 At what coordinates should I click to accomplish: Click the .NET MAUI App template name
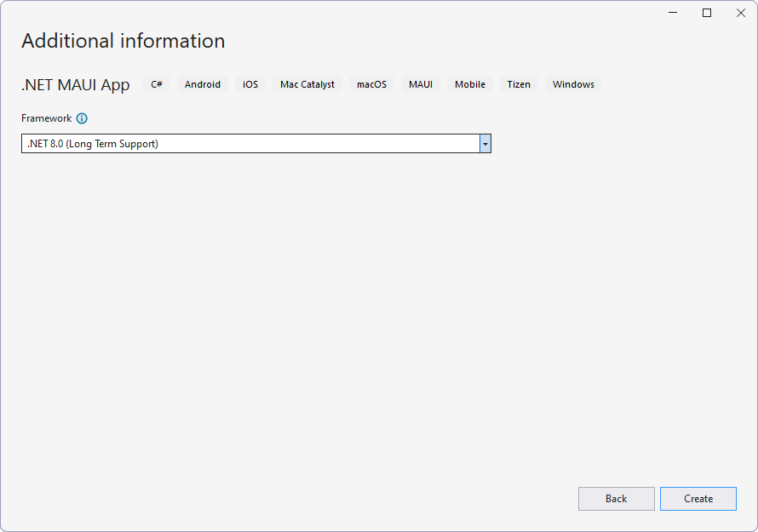pyautogui.click(x=76, y=84)
